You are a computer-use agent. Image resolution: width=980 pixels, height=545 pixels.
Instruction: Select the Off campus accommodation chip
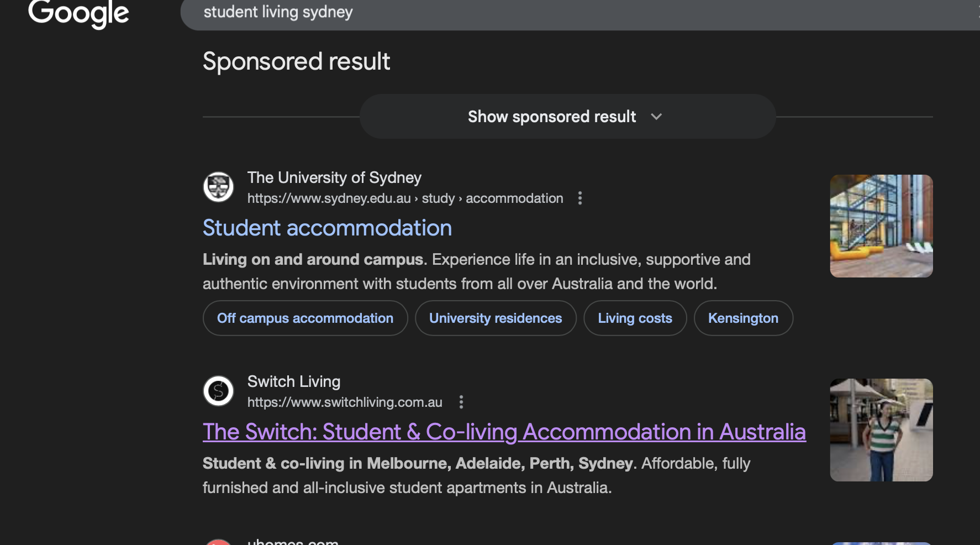click(305, 318)
